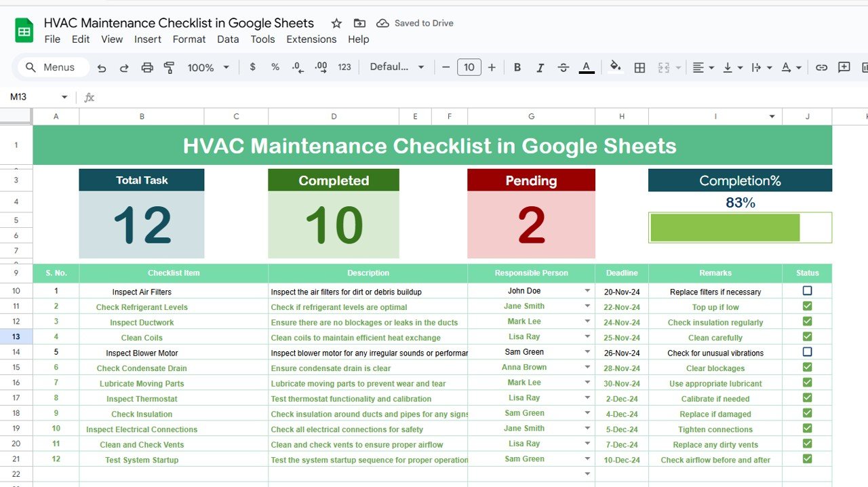Insert a link
The height and width of the screenshot is (487, 868).
pos(821,67)
